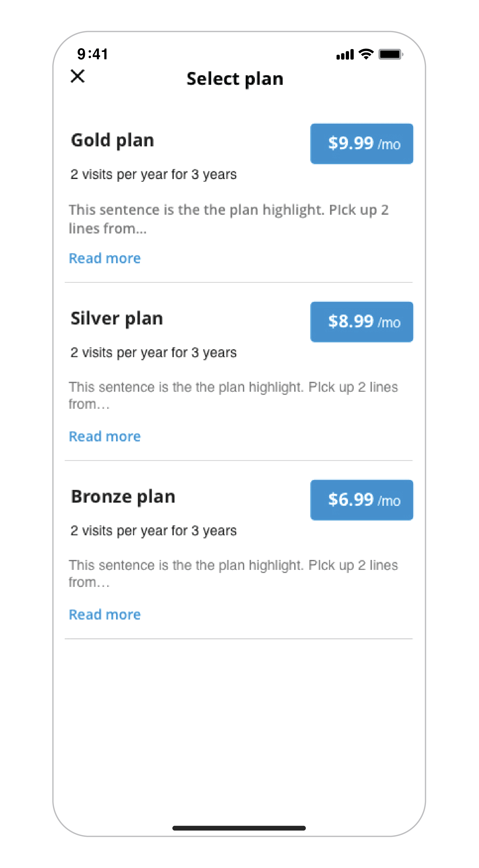Tap the Wi-Fi icon in the status bar
Screen dimensions: 479x868
click(x=366, y=54)
